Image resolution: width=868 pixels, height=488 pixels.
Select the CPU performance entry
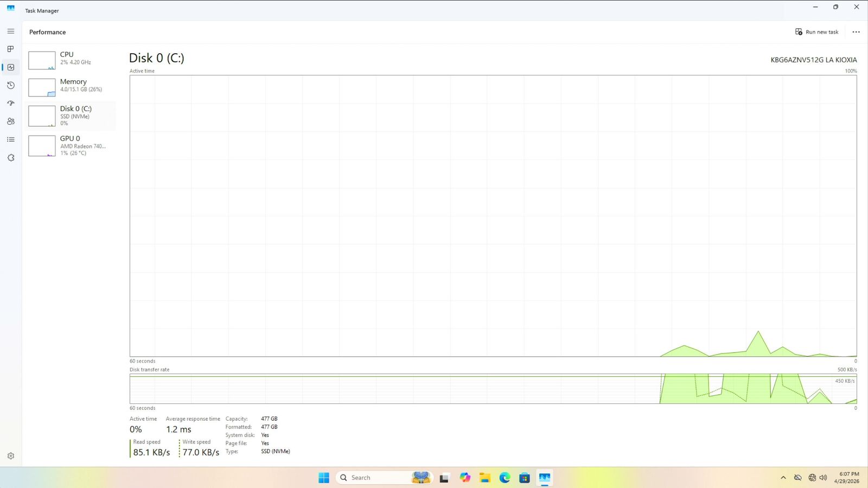(x=72, y=60)
